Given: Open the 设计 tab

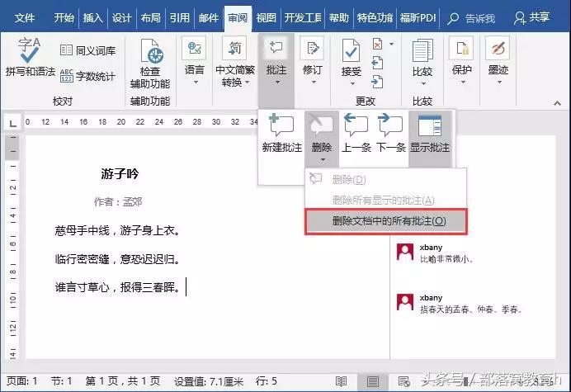Looking at the screenshot, I should [x=121, y=18].
